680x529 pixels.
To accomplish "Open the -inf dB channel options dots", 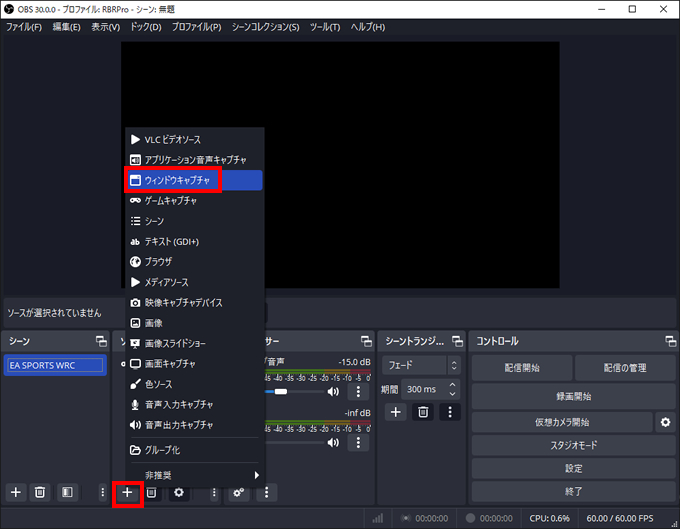I will pyautogui.click(x=358, y=443).
